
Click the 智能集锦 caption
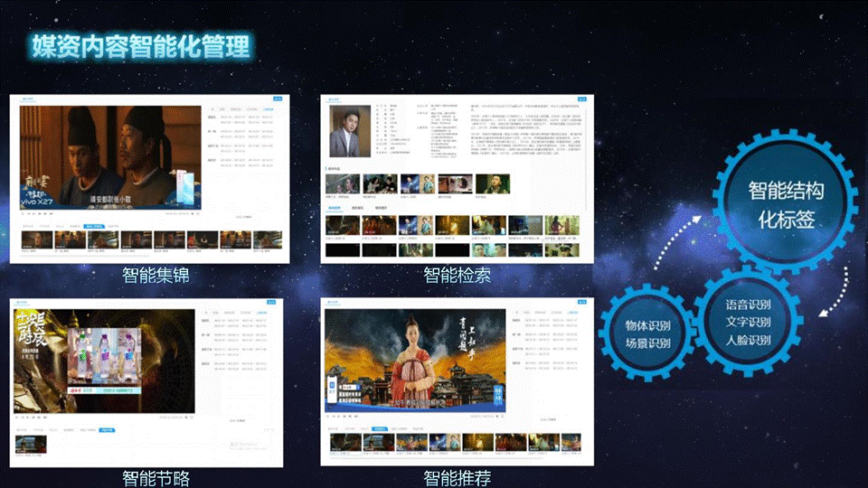156,275
